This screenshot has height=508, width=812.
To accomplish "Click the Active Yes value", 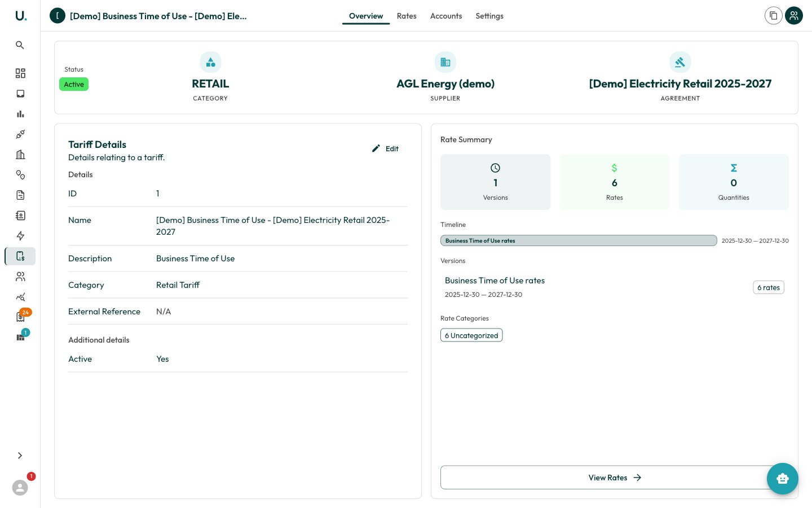I will click(162, 359).
